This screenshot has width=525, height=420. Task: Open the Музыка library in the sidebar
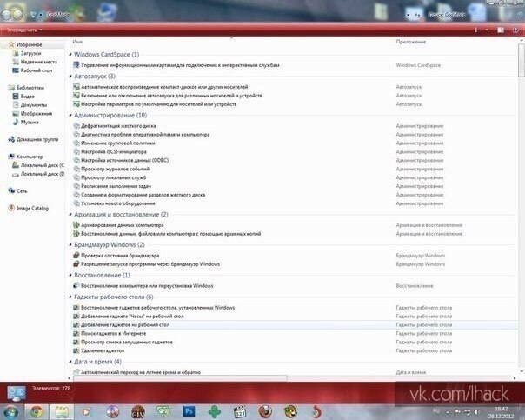coord(30,123)
